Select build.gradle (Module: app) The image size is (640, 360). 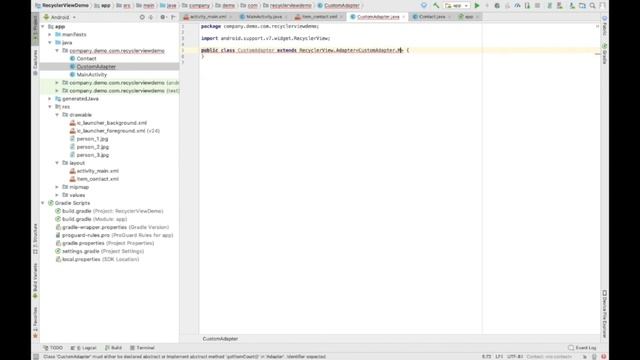click(94, 219)
